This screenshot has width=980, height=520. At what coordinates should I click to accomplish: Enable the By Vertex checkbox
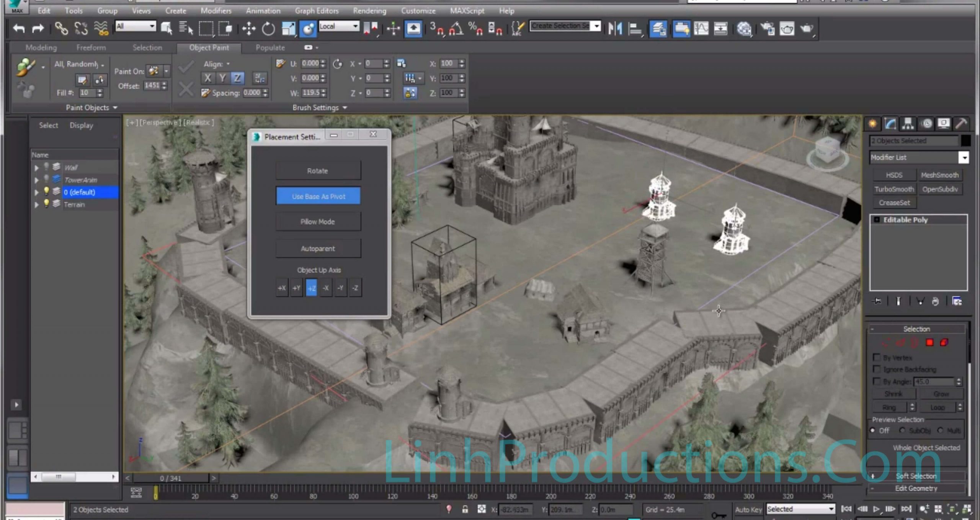[x=876, y=357]
